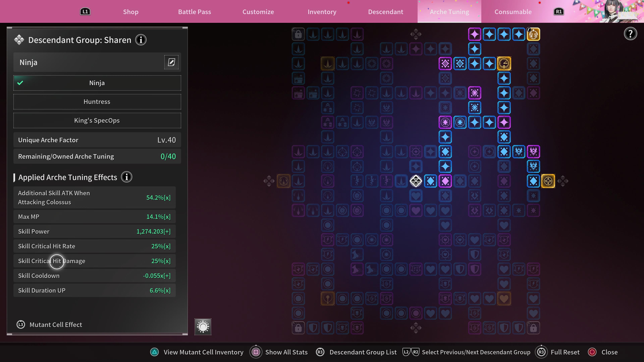Open the Shop tab
This screenshot has width=644, height=362.
(131, 12)
